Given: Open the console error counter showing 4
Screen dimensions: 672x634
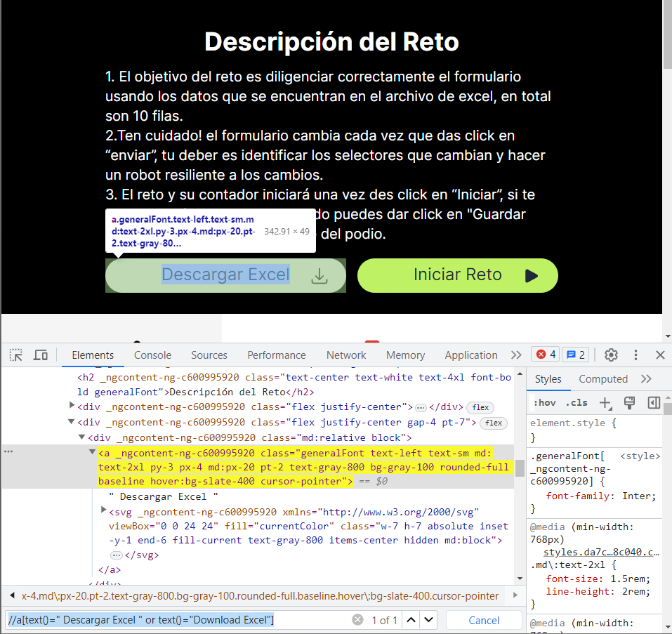Looking at the screenshot, I should pyautogui.click(x=546, y=355).
